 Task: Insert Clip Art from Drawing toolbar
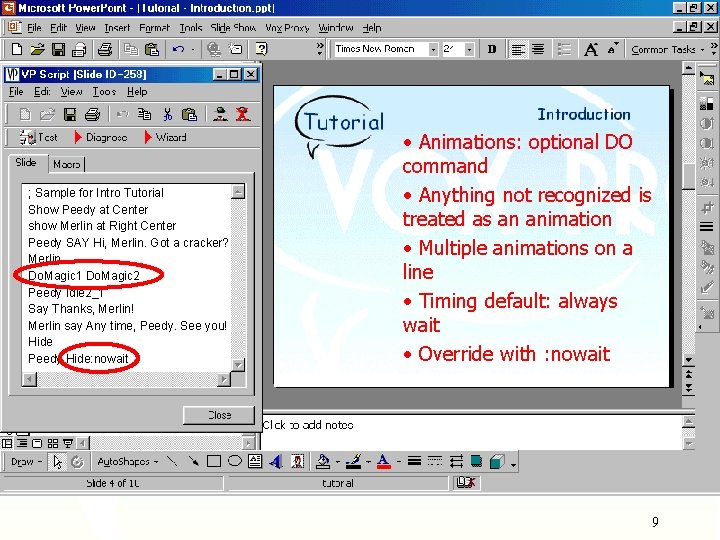coord(298,461)
